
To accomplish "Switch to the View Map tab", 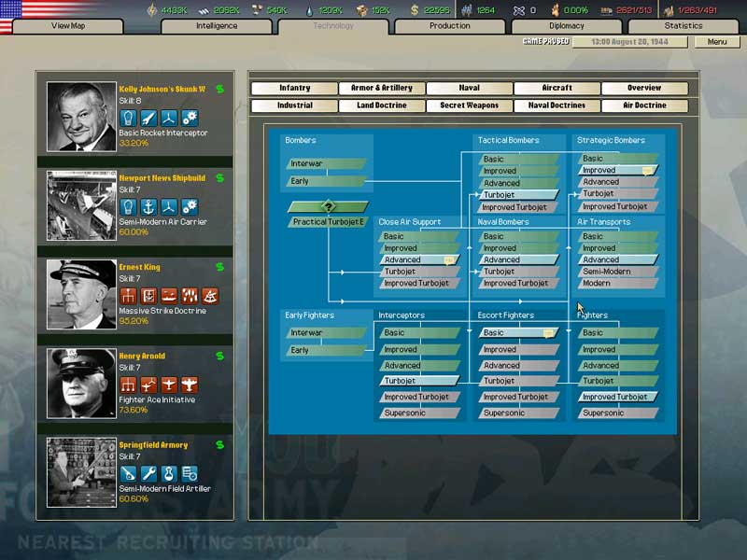I will pyautogui.click(x=68, y=26).
